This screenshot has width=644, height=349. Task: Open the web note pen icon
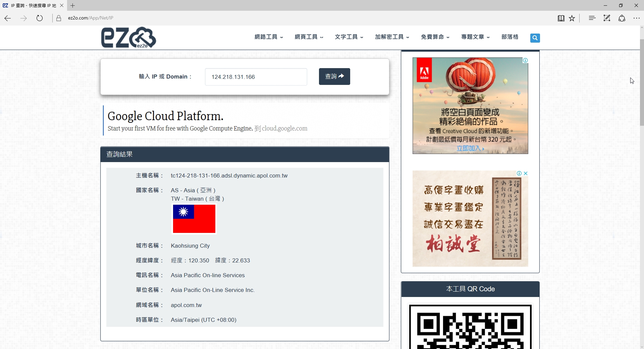pos(607,18)
